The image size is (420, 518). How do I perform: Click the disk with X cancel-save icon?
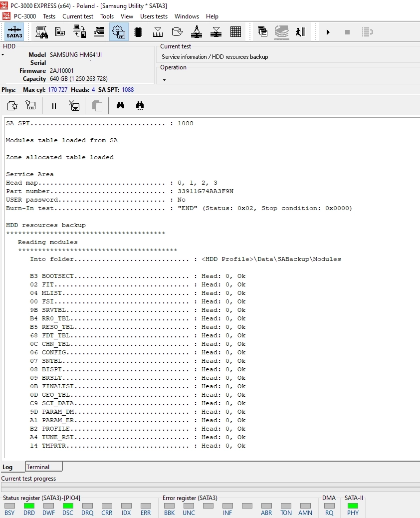pyautogui.click(x=74, y=105)
